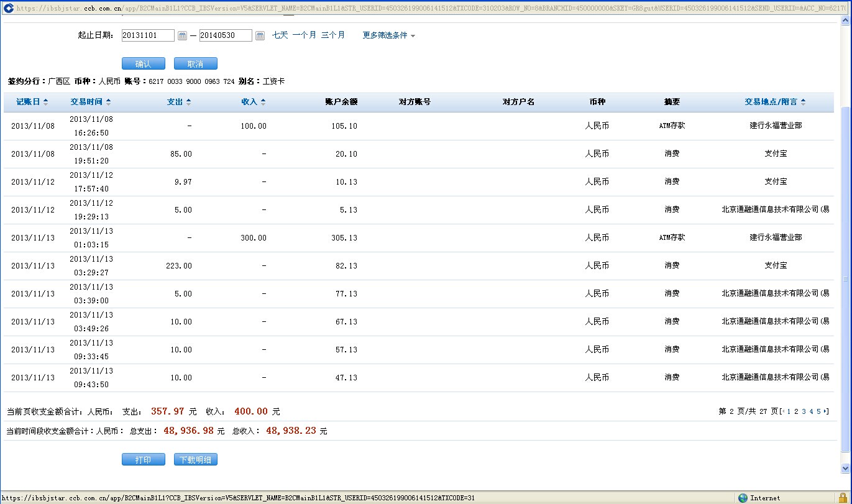Click the 下载明细 download button

[x=195, y=460]
